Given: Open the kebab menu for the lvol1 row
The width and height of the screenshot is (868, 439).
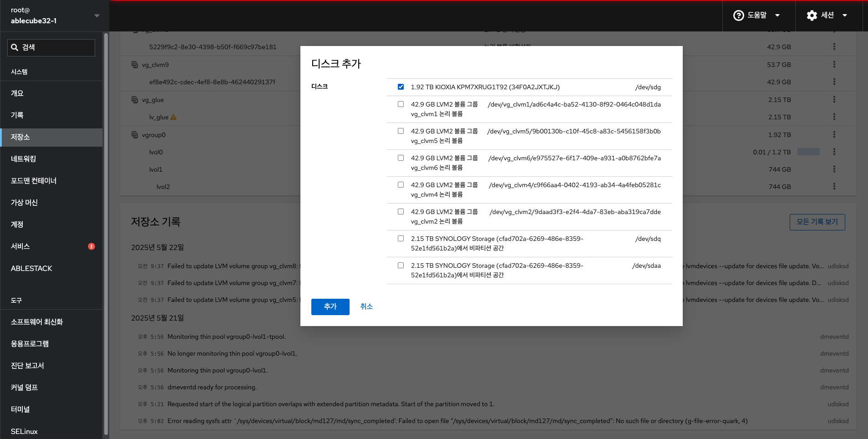Looking at the screenshot, I should (x=834, y=169).
